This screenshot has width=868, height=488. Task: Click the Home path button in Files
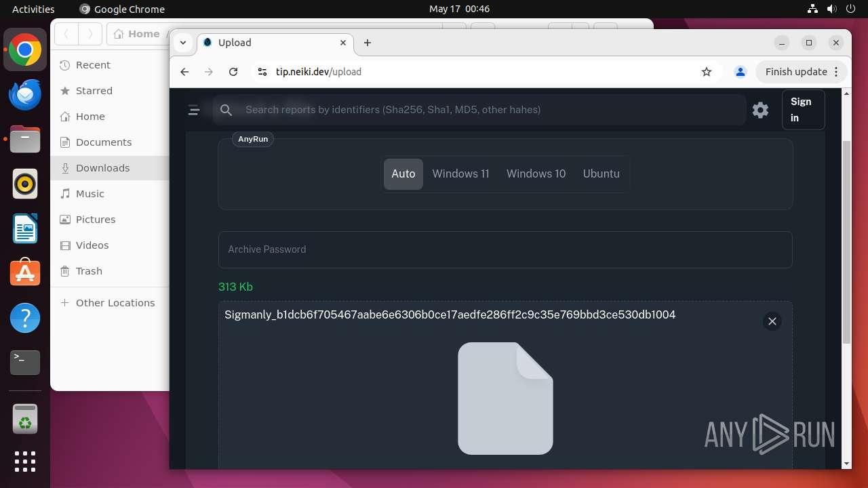click(138, 34)
